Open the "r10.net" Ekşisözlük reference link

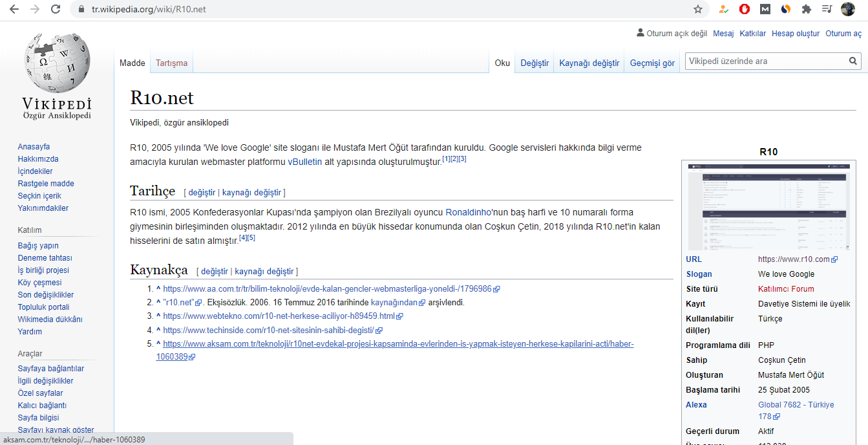182,303
